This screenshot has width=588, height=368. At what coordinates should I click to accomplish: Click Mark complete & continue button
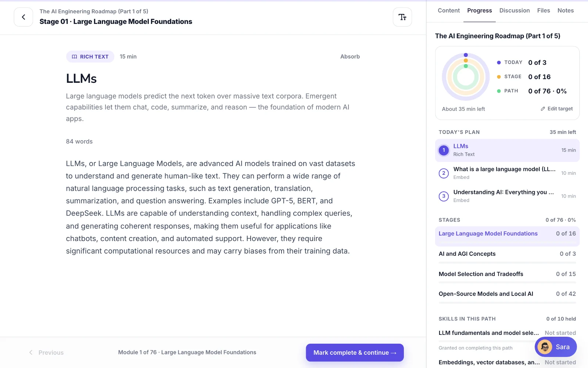point(355,353)
